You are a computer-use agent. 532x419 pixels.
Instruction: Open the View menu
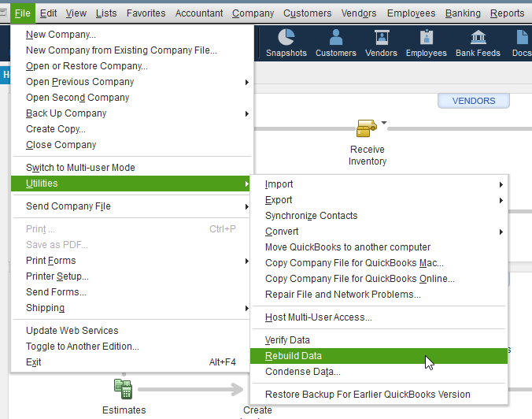click(x=76, y=13)
